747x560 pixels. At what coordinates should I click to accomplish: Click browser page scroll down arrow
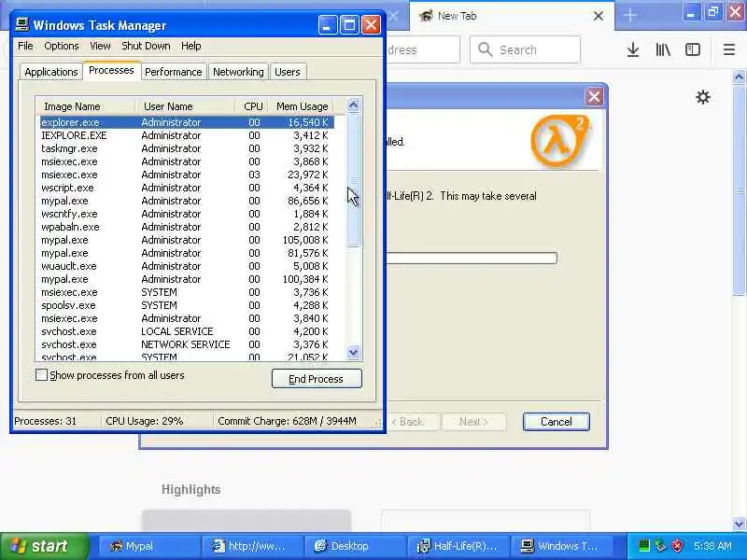coord(739,524)
